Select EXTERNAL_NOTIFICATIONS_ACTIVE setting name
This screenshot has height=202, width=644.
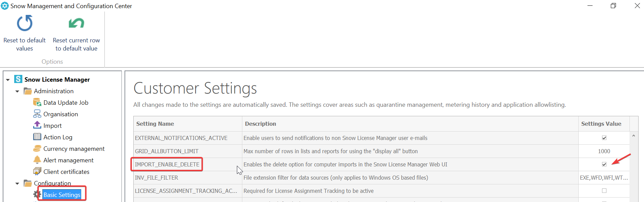[x=181, y=138]
